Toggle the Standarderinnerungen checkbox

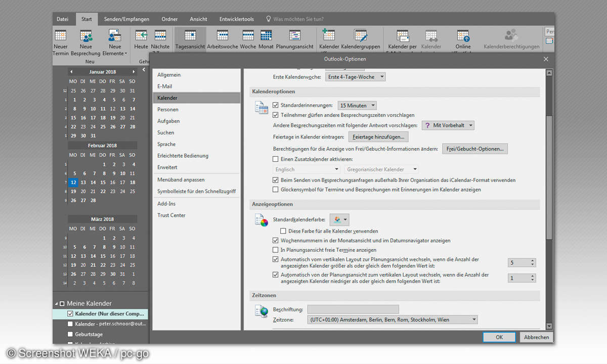[276, 105]
